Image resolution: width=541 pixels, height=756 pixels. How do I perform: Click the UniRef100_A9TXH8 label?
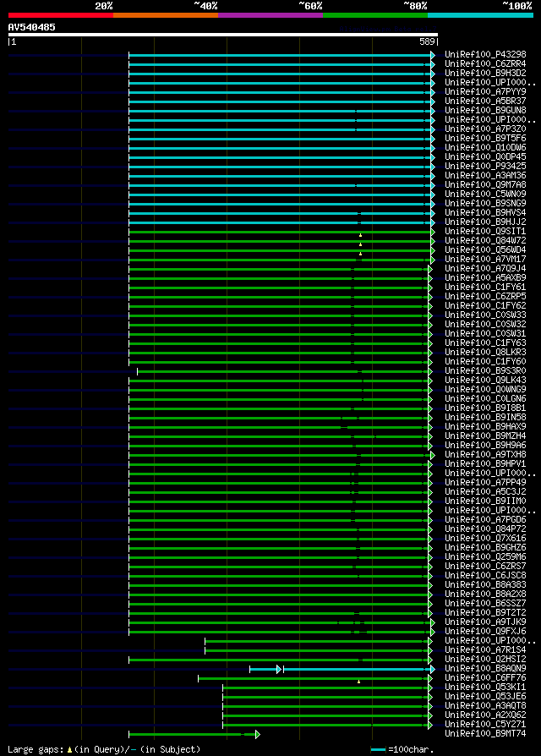click(485, 455)
